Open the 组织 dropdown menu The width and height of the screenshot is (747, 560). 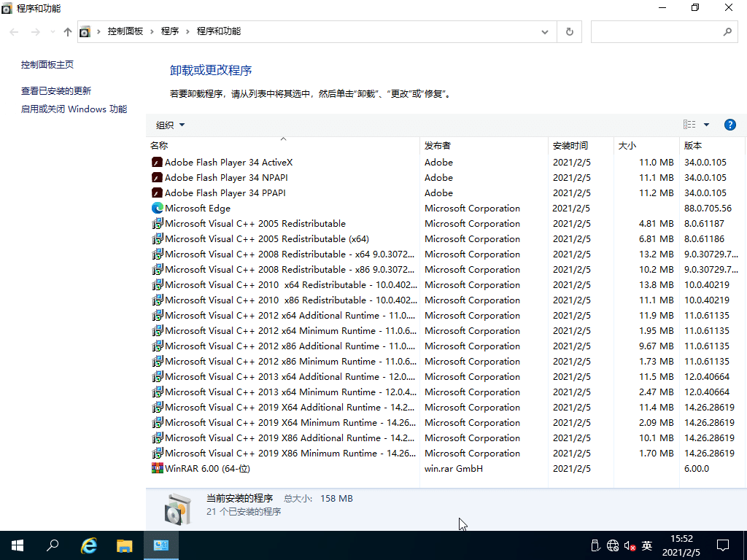169,125
